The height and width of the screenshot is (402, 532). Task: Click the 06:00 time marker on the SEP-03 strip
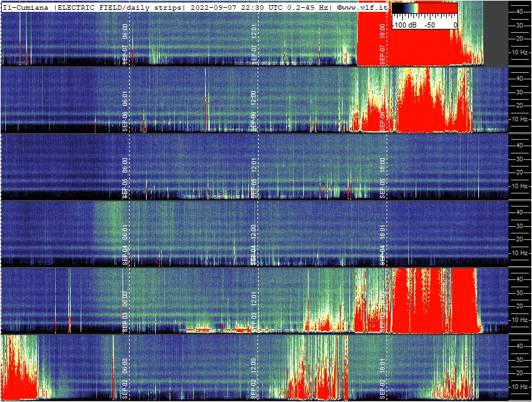click(125, 298)
